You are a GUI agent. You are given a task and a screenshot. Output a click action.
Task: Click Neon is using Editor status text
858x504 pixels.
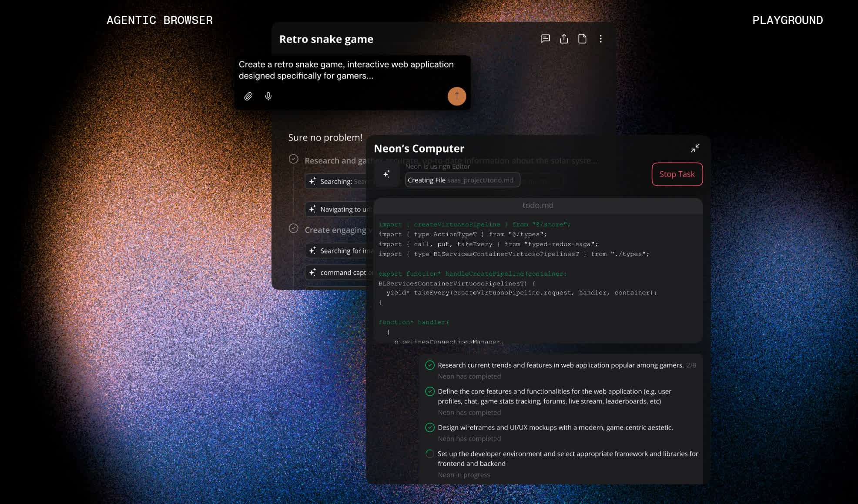pos(437,167)
